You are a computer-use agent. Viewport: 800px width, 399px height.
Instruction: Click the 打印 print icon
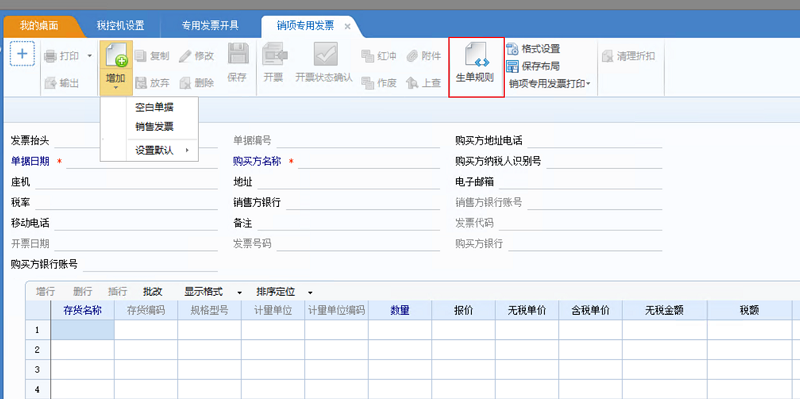click(50, 56)
